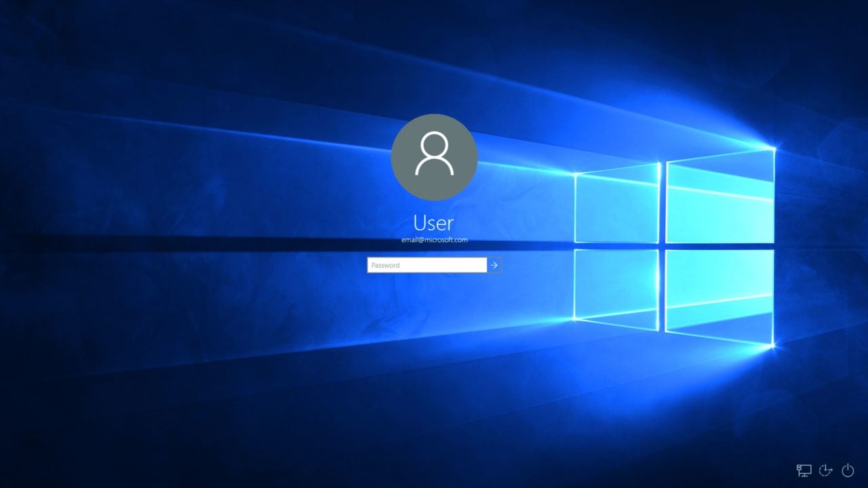Click the email@microsoft.com text
The image size is (868, 488).
coord(434,240)
